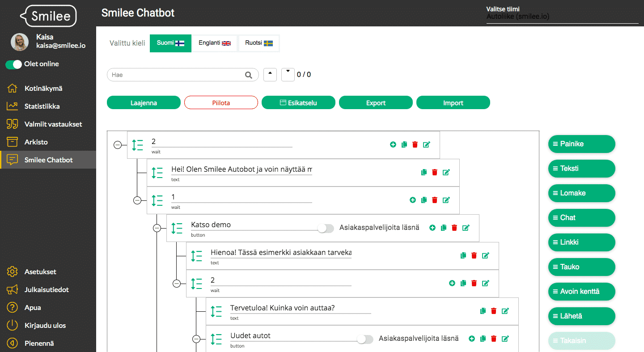The height and width of the screenshot is (352, 644).
Task: Collapse the 'Uudet autot' node
Action: (196, 339)
